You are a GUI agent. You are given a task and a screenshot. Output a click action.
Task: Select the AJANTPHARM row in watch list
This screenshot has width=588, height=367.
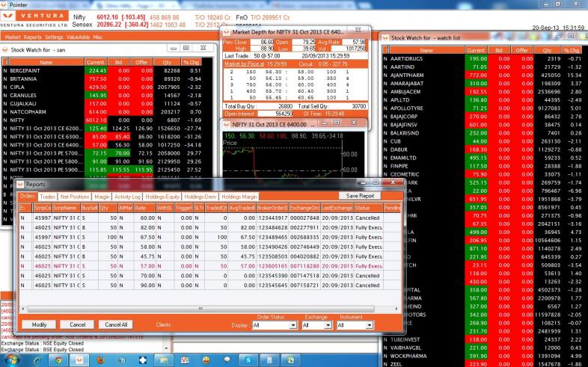(483, 75)
